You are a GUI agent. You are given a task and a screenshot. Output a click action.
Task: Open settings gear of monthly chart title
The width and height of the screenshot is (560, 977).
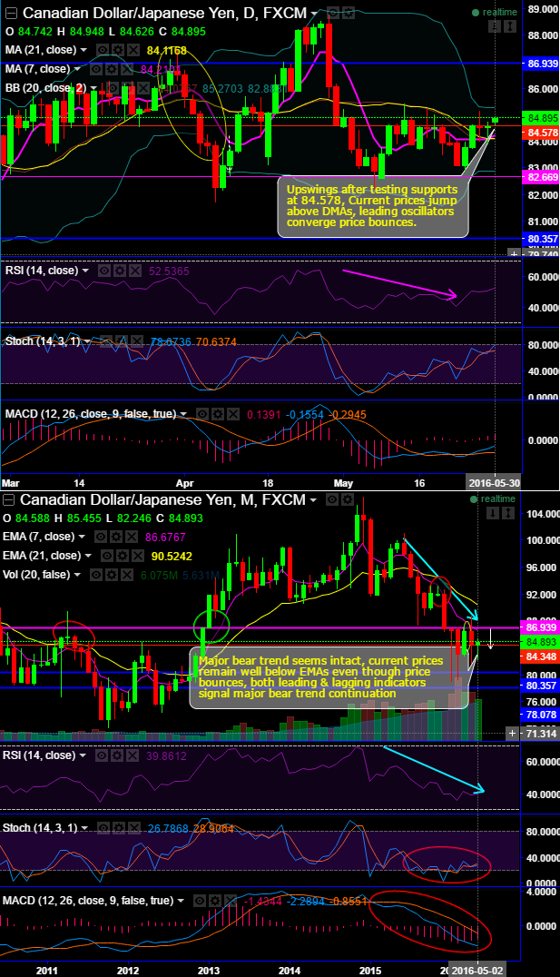coord(347,500)
